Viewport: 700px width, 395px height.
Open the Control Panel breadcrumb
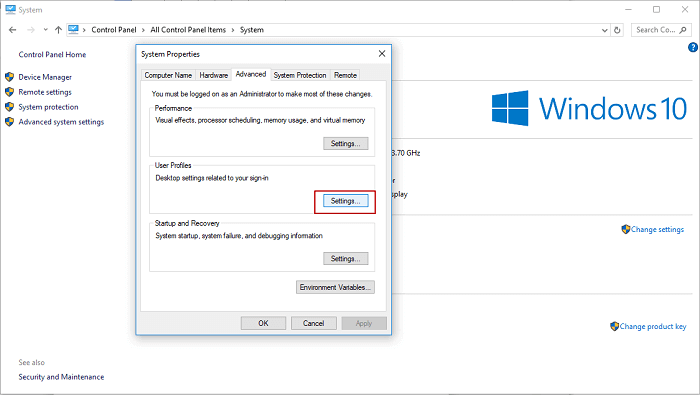(x=113, y=30)
